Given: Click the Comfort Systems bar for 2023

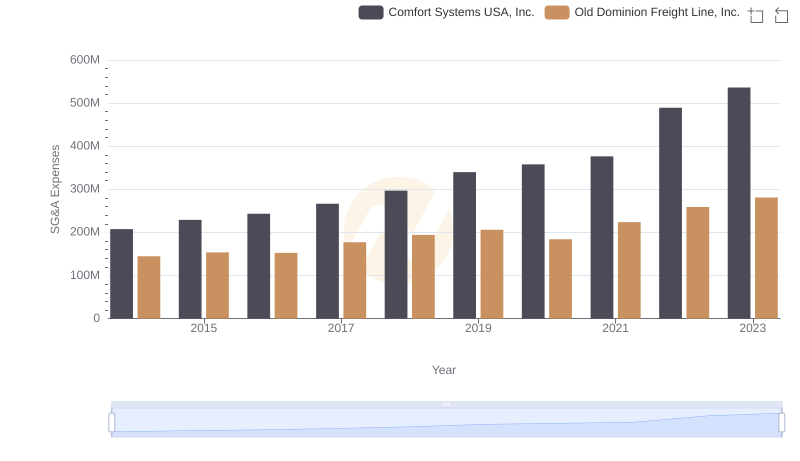Looking at the screenshot, I should point(739,203).
